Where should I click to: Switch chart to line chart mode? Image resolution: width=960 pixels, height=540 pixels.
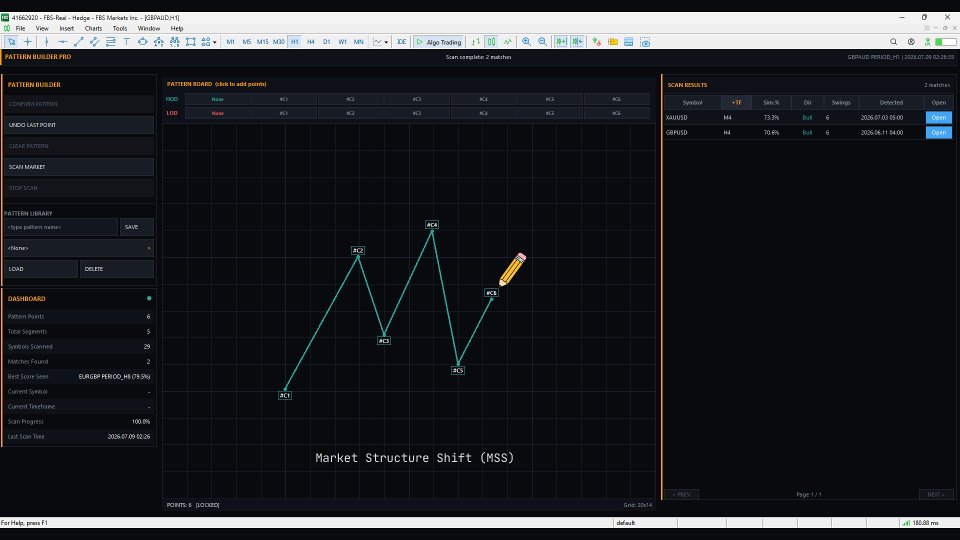tap(508, 42)
